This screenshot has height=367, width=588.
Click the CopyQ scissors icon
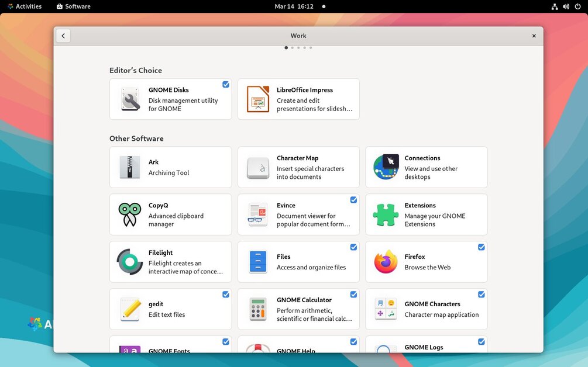click(x=130, y=214)
